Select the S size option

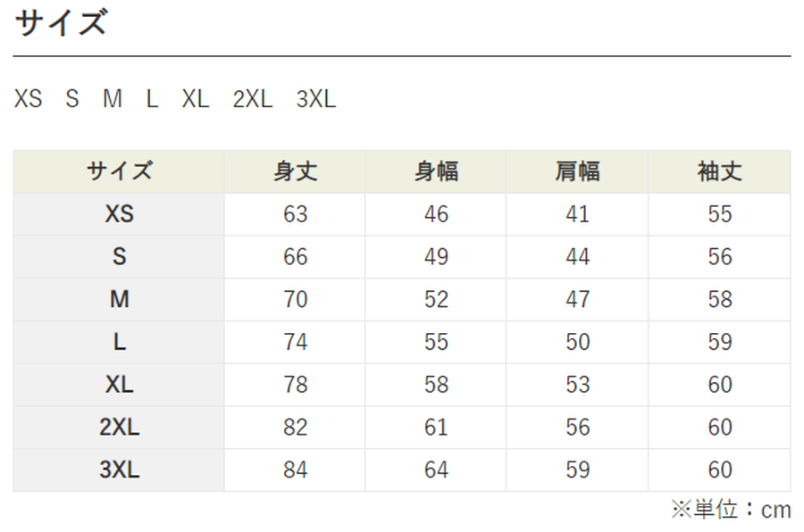72,98
